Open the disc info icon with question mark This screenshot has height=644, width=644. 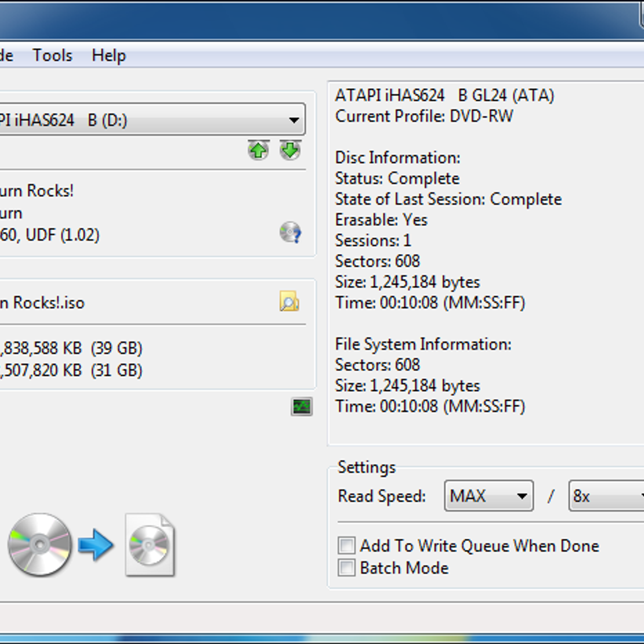pos(290,232)
